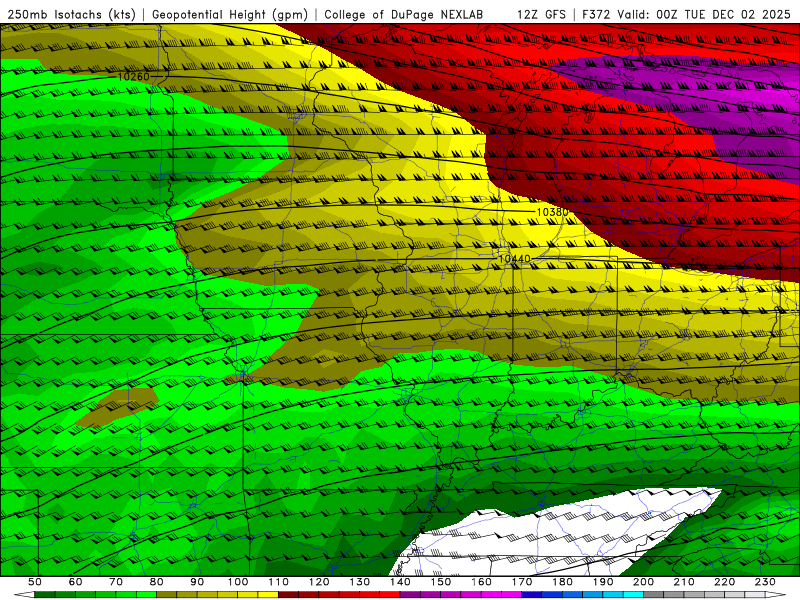Click the 160 value on the color scale
This screenshot has height=600, width=800.
(x=481, y=582)
